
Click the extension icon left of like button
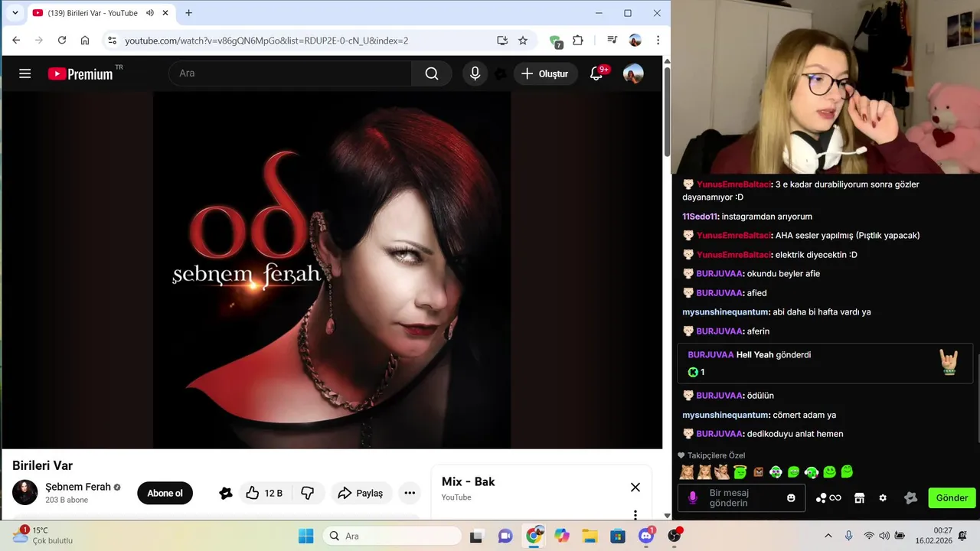[x=225, y=493]
